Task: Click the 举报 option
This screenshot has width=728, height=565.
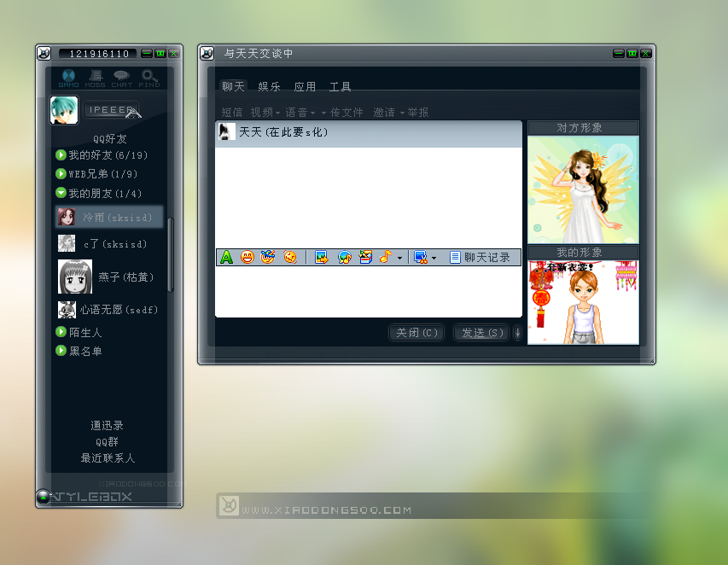Action: [418, 113]
